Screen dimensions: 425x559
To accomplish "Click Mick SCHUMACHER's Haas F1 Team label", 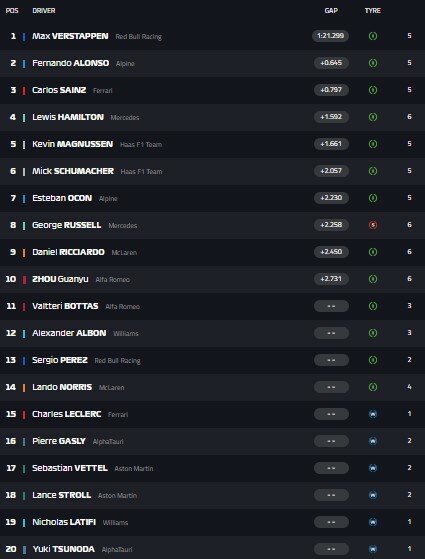I will point(141,171).
